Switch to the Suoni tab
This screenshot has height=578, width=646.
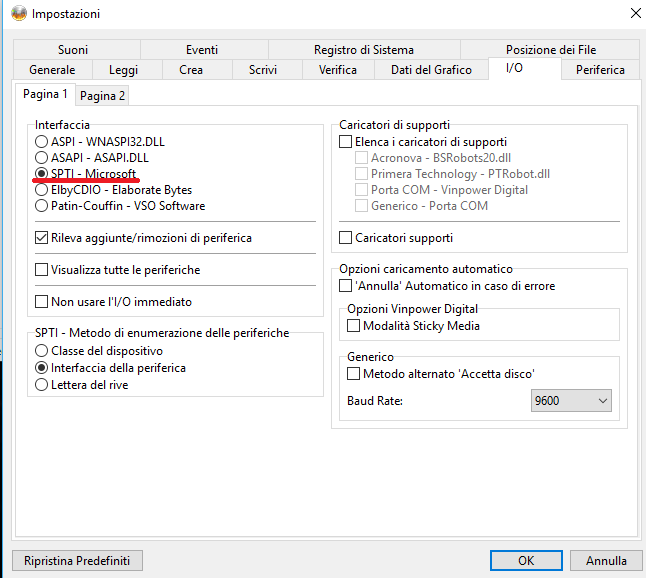point(77,49)
